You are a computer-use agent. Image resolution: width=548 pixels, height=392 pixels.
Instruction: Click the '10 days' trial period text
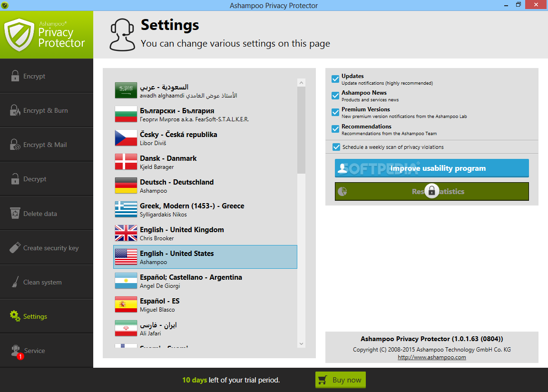[195, 380]
